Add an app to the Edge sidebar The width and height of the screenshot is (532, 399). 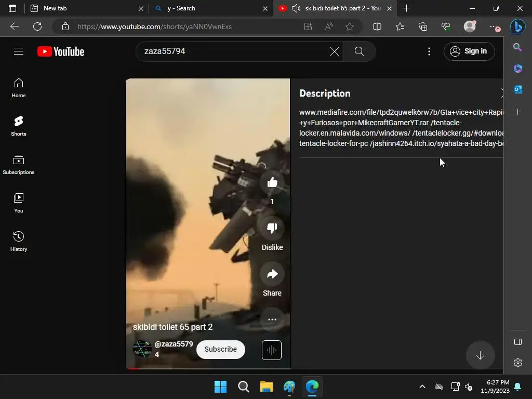pos(518,112)
